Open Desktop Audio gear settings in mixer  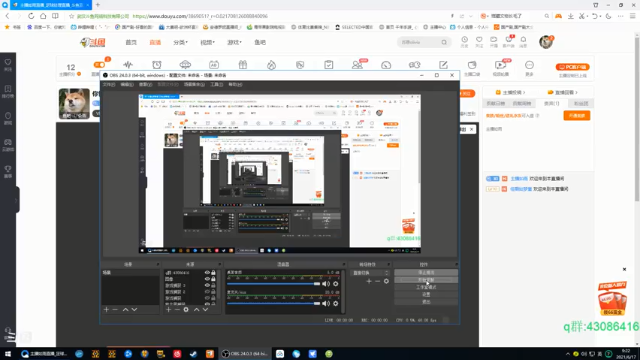pyautogui.click(x=336, y=284)
